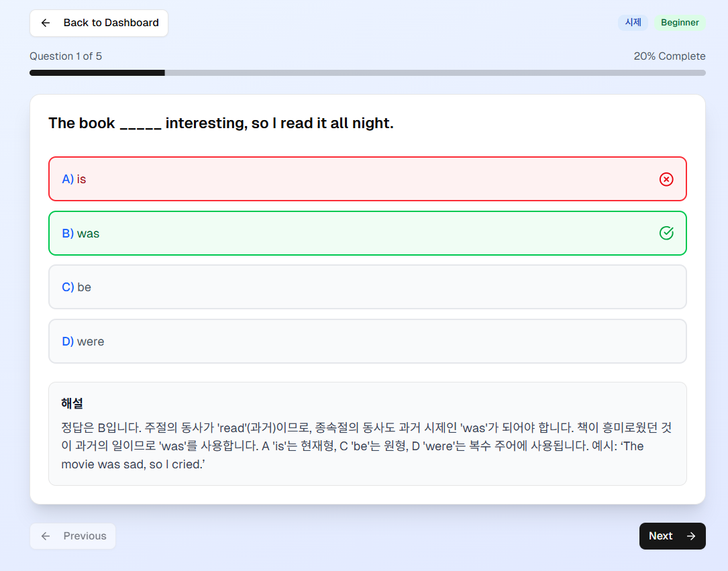This screenshot has height=571, width=728.
Task: Click the 20% Complete label
Action: click(x=670, y=56)
